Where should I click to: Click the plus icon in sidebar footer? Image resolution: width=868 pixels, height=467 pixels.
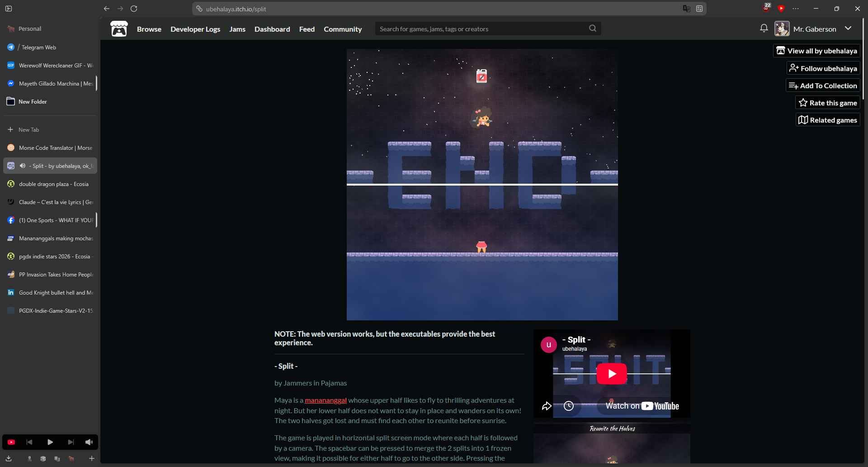(92, 458)
